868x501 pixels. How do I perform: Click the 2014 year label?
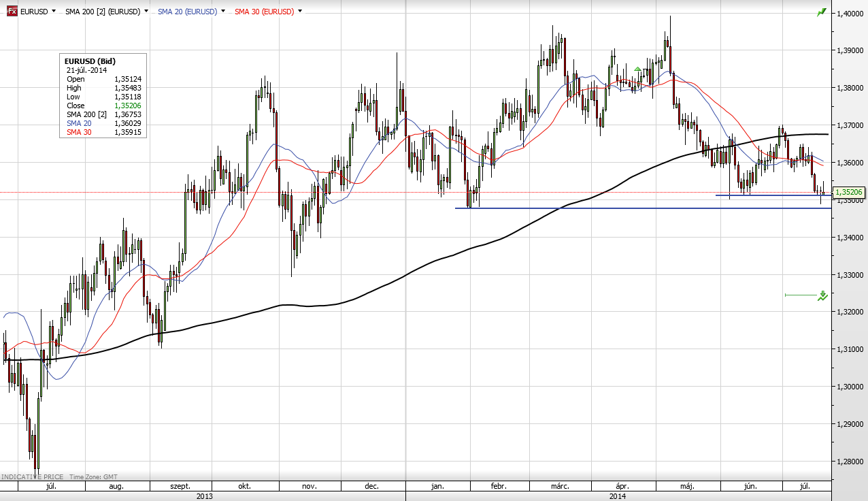(618, 496)
